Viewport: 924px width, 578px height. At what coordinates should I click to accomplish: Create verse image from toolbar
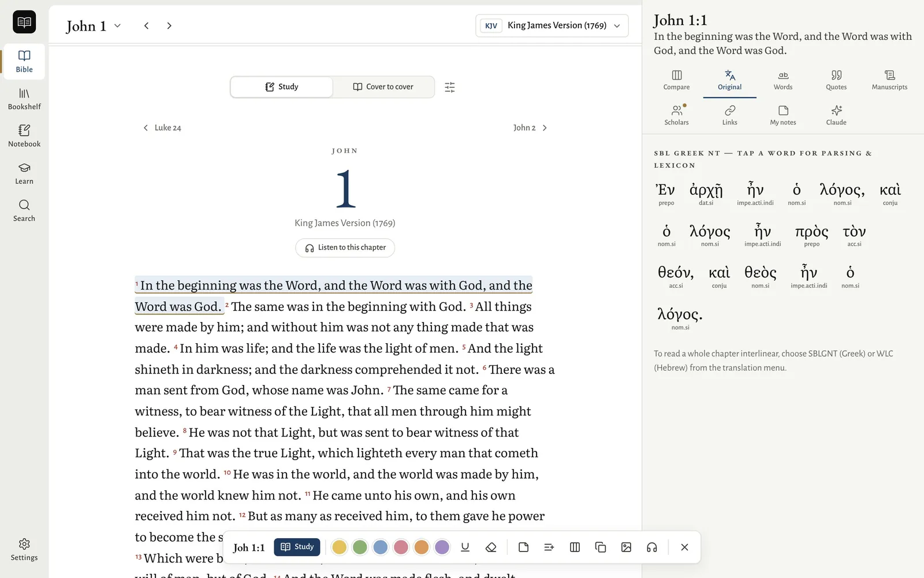626,547
